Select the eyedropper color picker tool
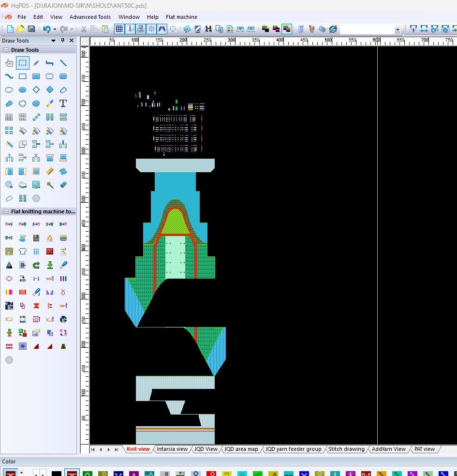This screenshot has width=457, height=476. pyautogui.click(x=49, y=104)
